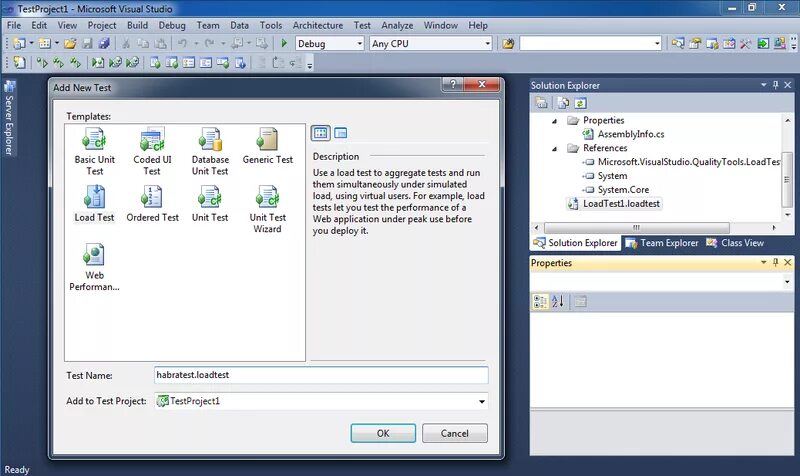This screenshot has height=476, width=800.
Task: Start debugging with the green play arrow
Action: pyautogui.click(x=284, y=44)
